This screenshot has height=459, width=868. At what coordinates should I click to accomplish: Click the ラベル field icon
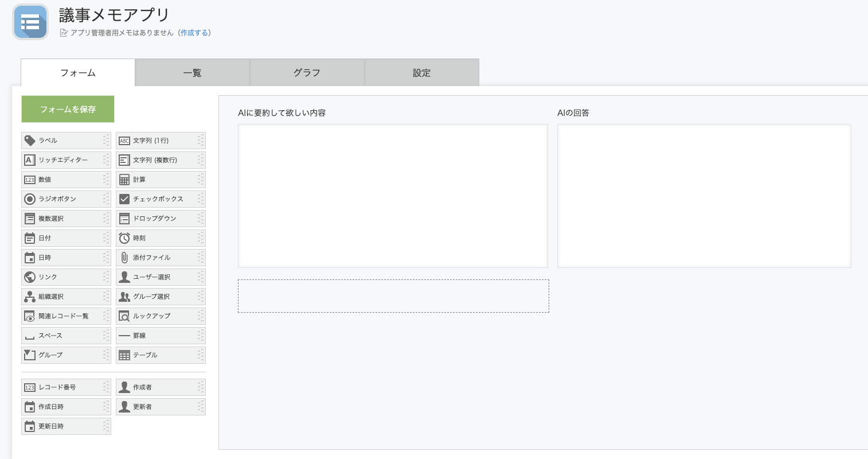click(x=30, y=141)
